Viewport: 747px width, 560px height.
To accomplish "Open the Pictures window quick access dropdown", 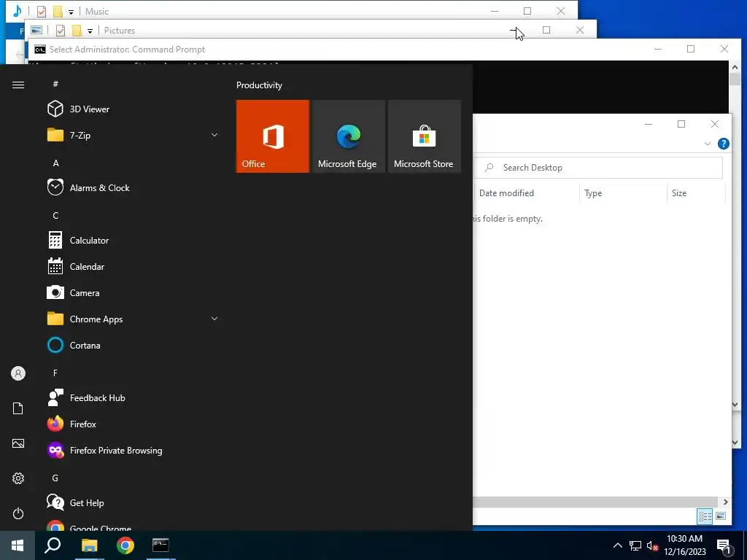I will click(x=90, y=31).
